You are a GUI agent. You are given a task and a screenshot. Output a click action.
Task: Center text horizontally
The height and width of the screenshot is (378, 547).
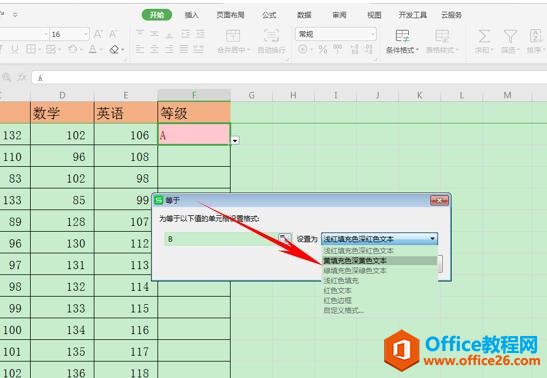click(x=155, y=49)
